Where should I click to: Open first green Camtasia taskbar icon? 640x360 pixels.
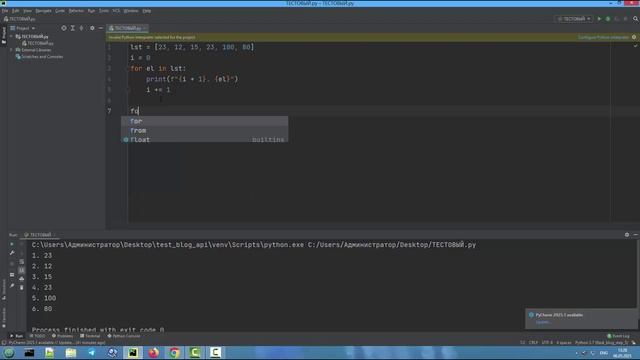pos(195,353)
